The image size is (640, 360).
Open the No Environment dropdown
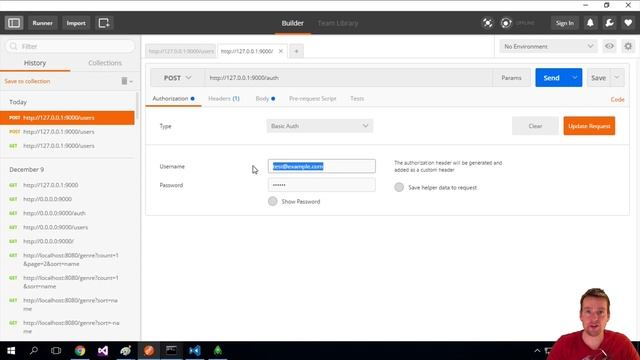point(548,47)
